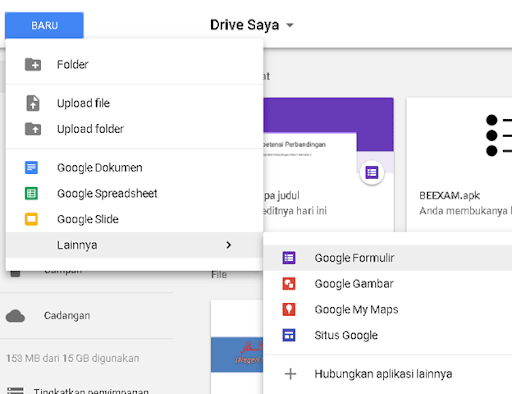Select Upload folder menu entry

(x=134, y=129)
